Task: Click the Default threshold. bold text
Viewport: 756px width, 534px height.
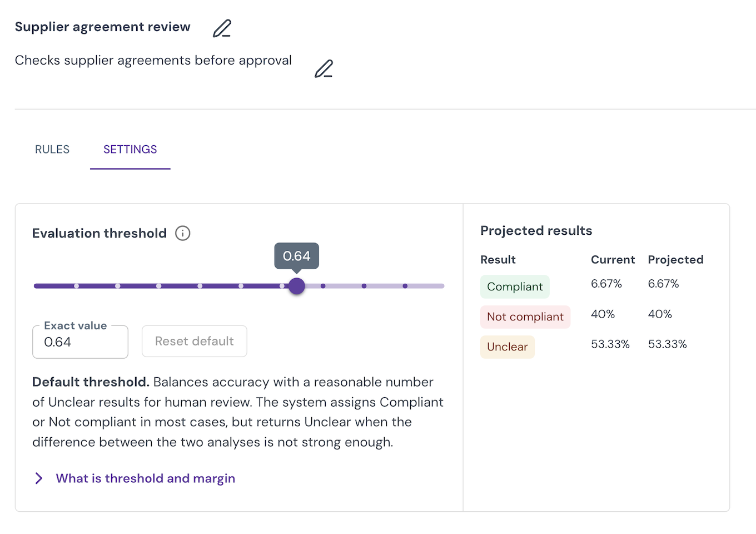Action: 91,382
